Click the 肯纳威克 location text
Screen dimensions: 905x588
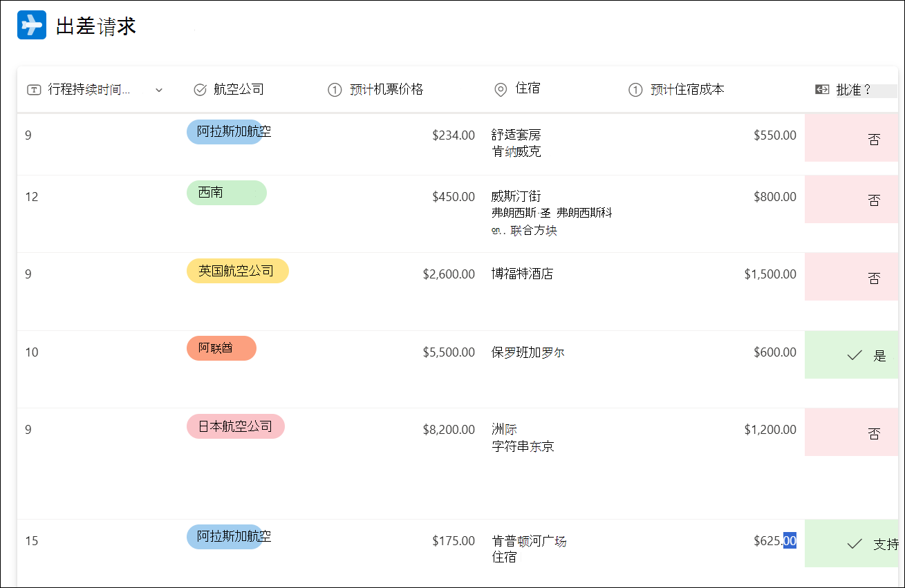pyautogui.click(x=516, y=151)
